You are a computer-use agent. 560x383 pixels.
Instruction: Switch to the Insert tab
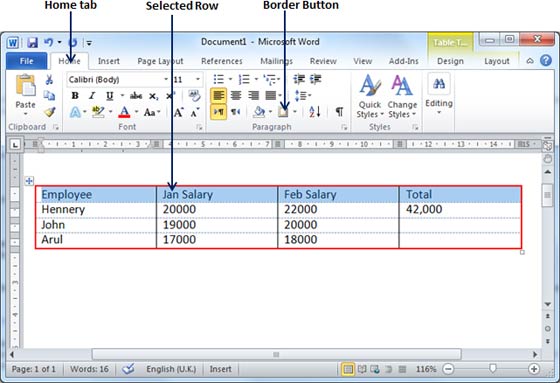tap(109, 61)
